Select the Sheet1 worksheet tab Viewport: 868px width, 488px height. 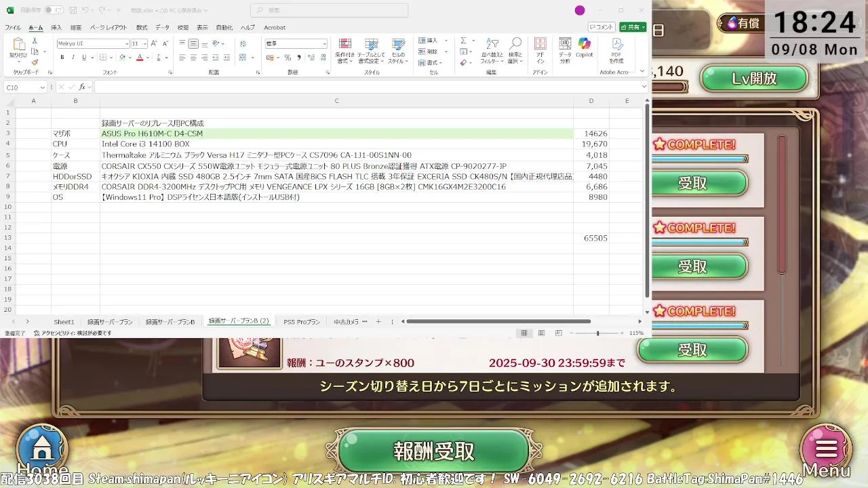click(x=64, y=322)
